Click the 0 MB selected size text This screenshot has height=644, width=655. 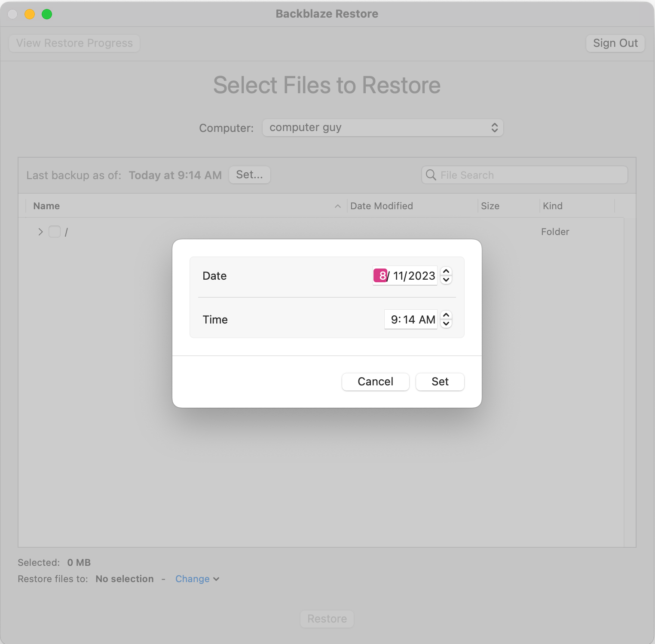(79, 562)
